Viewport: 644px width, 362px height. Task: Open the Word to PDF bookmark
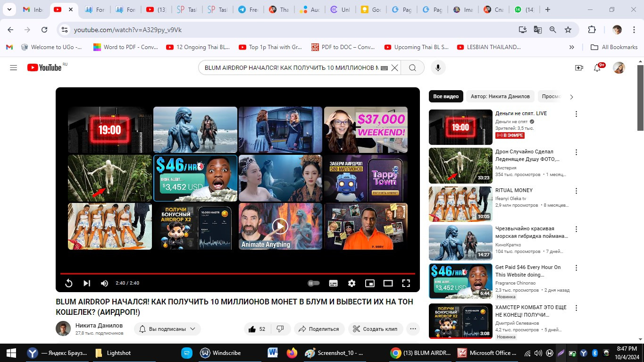[x=125, y=47]
